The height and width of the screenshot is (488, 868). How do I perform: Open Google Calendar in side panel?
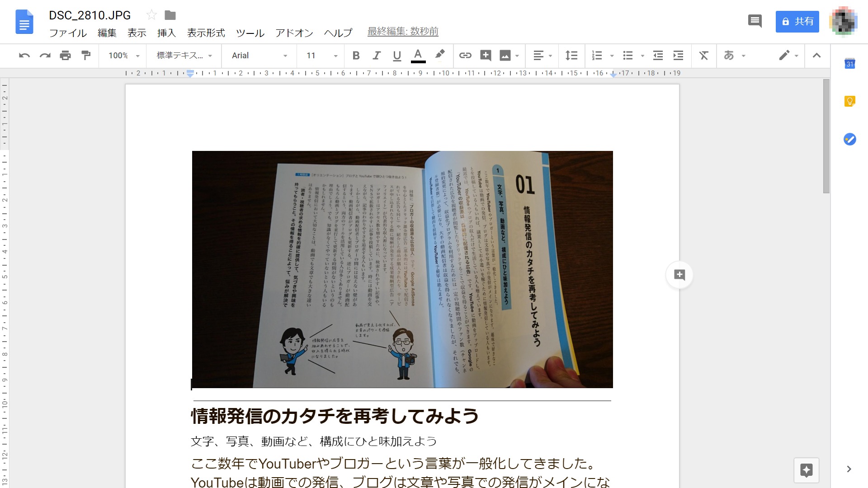[x=850, y=64]
